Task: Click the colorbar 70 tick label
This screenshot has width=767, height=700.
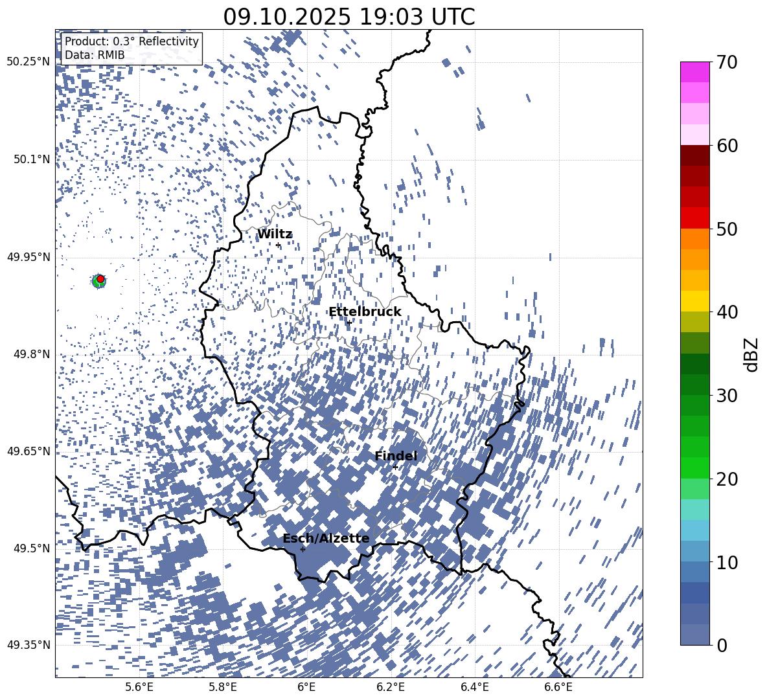Action: pos(727,62)
